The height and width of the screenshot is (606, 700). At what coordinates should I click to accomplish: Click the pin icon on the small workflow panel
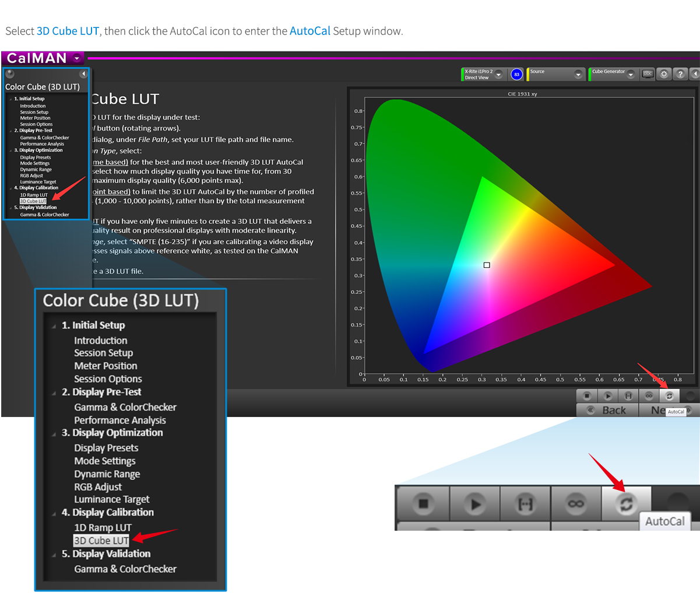(10, 73)
